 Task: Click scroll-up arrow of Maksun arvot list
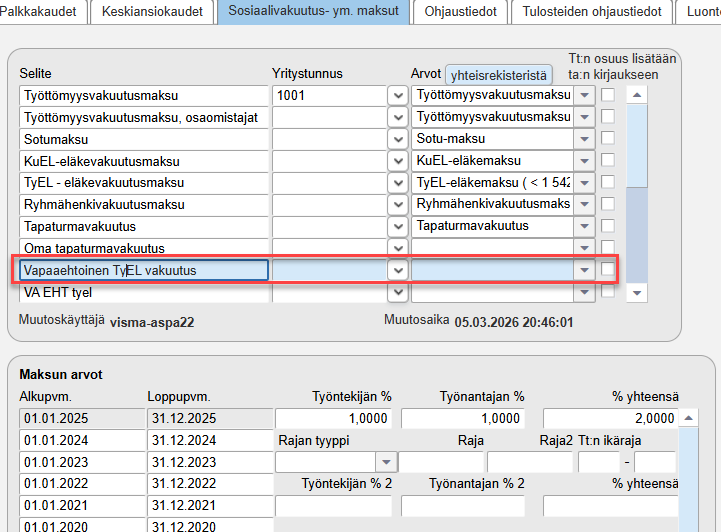pos(688,418)
